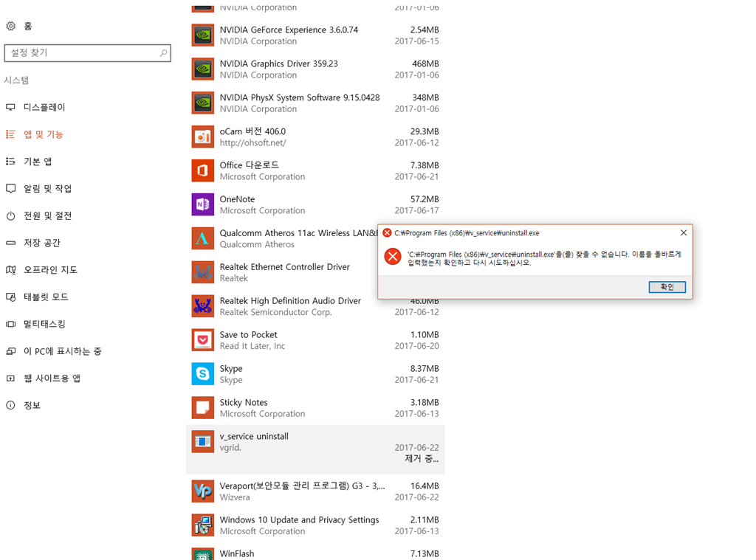The image size is (756, 560).
Task: Select 'NVIDIA Graphics Driver 359.23' entry text
Action: click(x=278, y=63)
